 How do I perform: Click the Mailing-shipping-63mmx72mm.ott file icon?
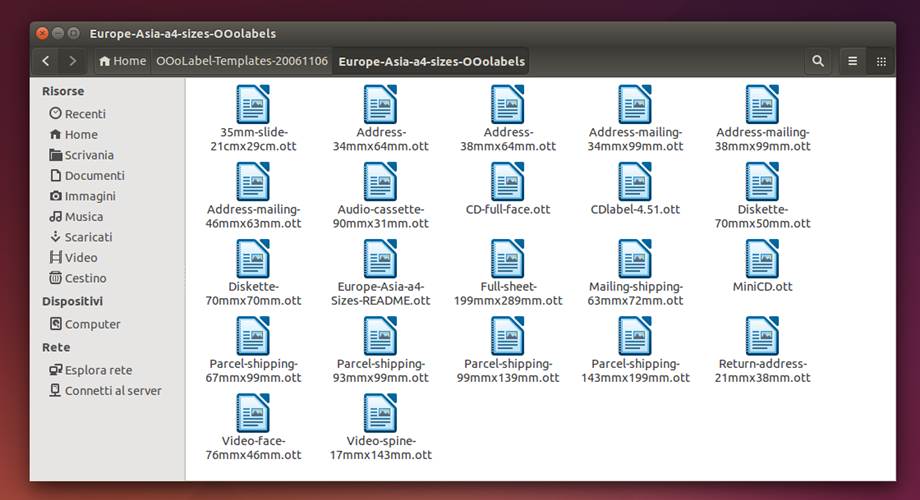(x=635, y=259)
